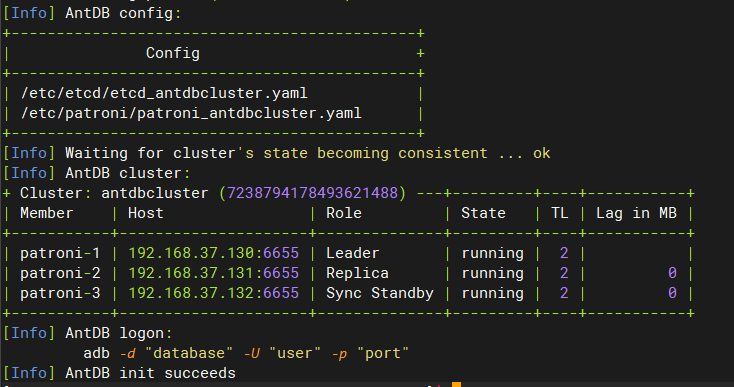
Task: Click the orange terminal cursor block
Action: click(x=456, y=385)
